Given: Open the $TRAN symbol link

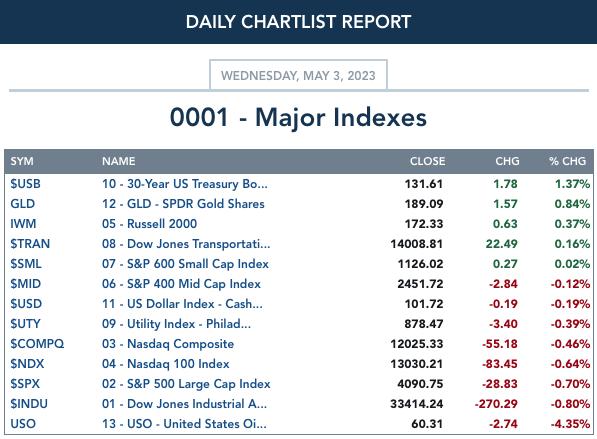Looking at the screenshot, I should click(30, 244).
